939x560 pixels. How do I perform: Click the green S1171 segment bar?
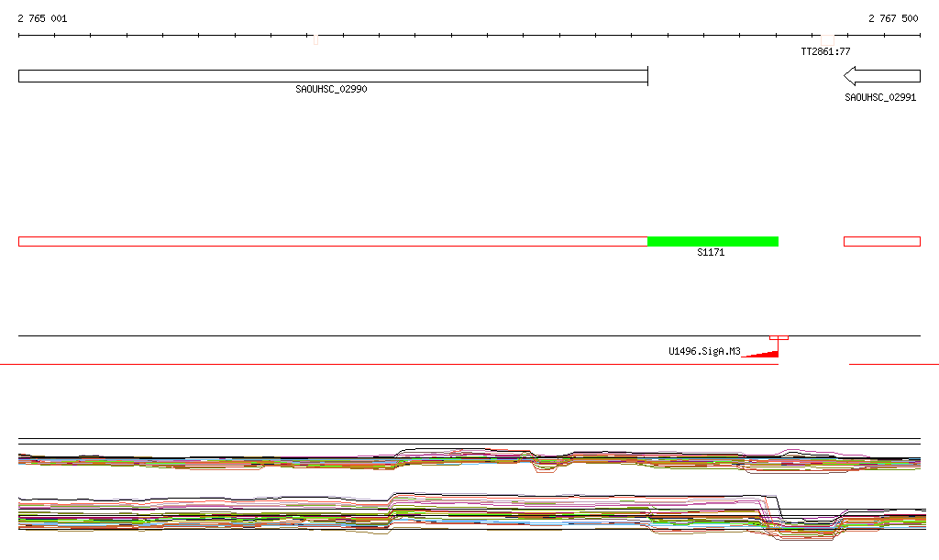[713, 241]
